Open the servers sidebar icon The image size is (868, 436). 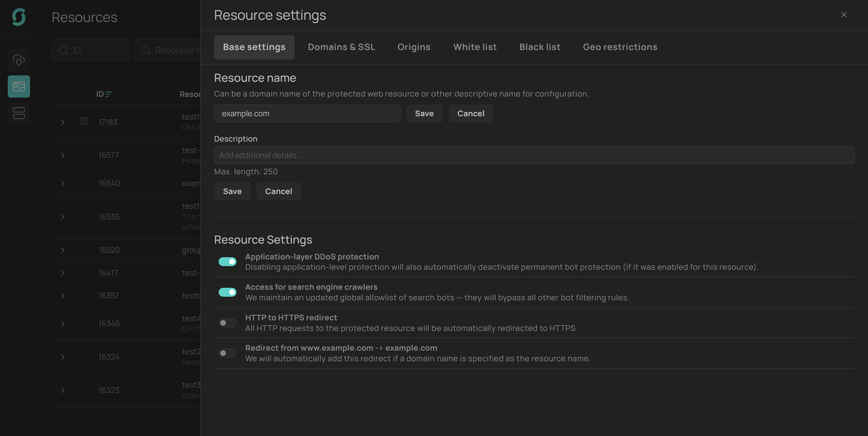(18, 113)
